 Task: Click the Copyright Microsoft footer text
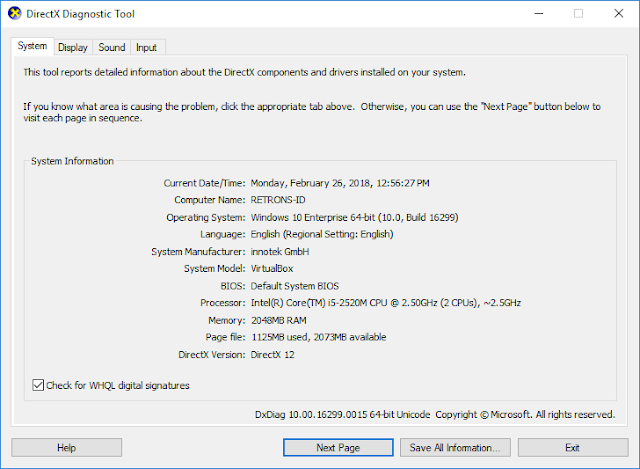[x=525, y=414]
